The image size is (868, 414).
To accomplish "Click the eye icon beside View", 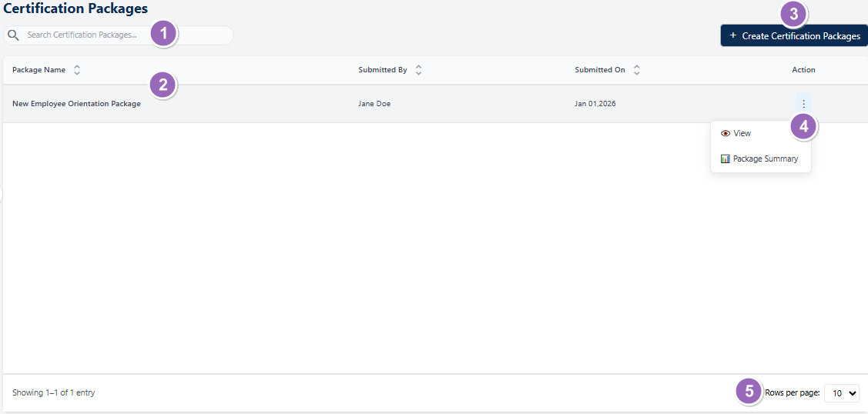I will pyautogui.click(x=726, y=133).
